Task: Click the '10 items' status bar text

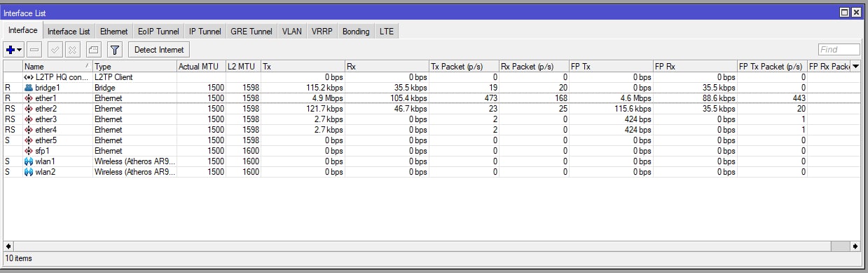Action: tap(18, 258)
